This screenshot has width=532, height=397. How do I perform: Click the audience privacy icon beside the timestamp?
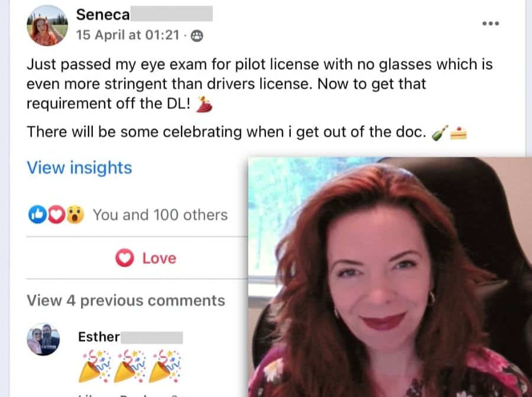click(x=197, y=35)
